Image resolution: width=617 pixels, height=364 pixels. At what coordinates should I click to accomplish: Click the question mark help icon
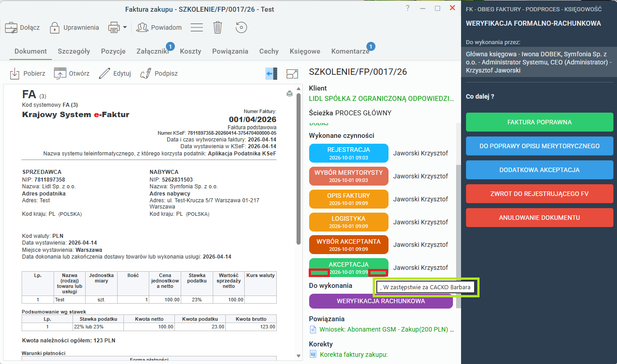[x=407, y=8]
